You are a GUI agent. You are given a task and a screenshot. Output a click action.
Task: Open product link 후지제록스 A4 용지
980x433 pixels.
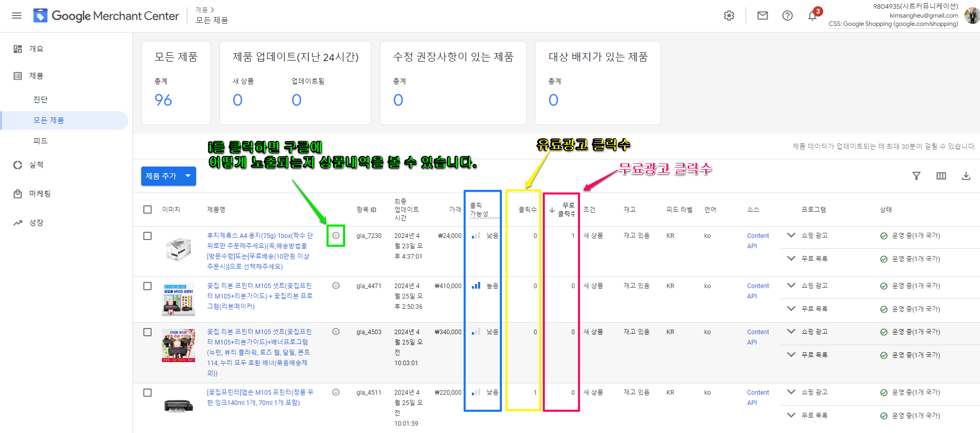pyautogui.click(x=260, y=251)
